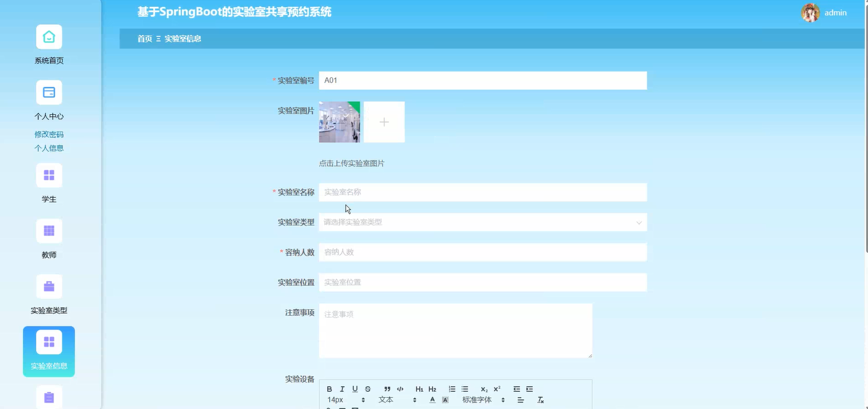Open the 首页 breadcrumb link
The width and height of the screenshot is (868, 409).
(144, 38)
